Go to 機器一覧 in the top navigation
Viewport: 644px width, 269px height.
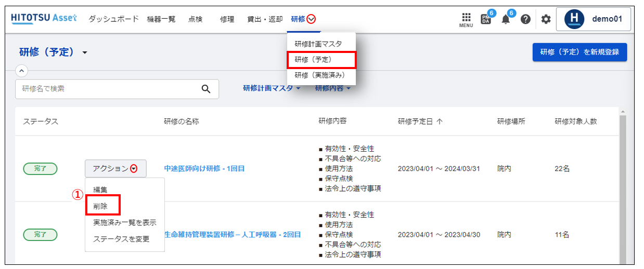(x=161, y=19)
